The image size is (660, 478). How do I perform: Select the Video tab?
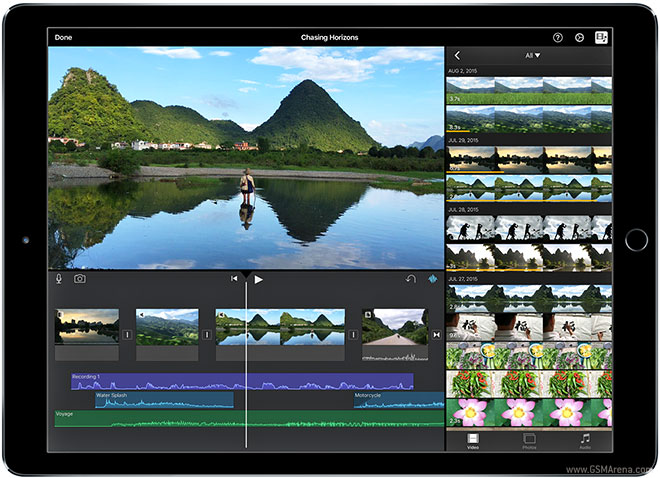[x=473, y=440]
